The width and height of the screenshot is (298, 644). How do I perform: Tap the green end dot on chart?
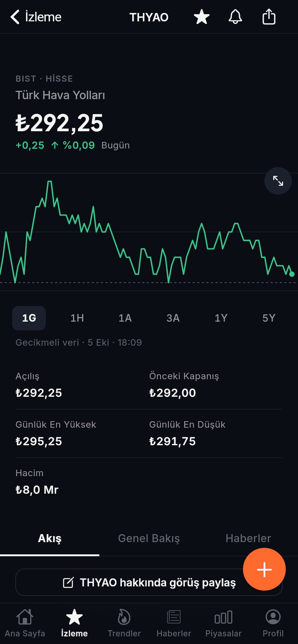point(292,274)
